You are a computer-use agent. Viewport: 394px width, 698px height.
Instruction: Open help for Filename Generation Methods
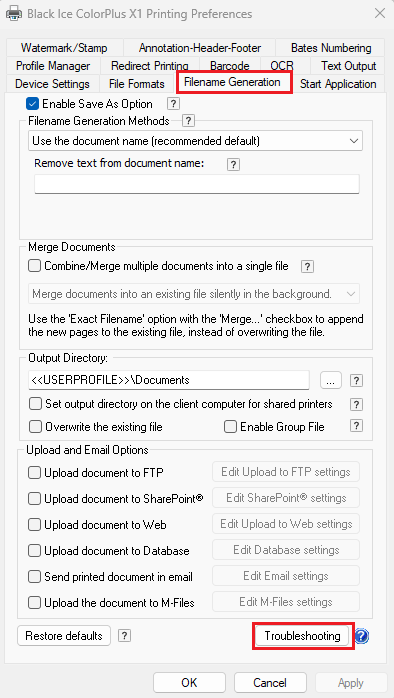188,121
